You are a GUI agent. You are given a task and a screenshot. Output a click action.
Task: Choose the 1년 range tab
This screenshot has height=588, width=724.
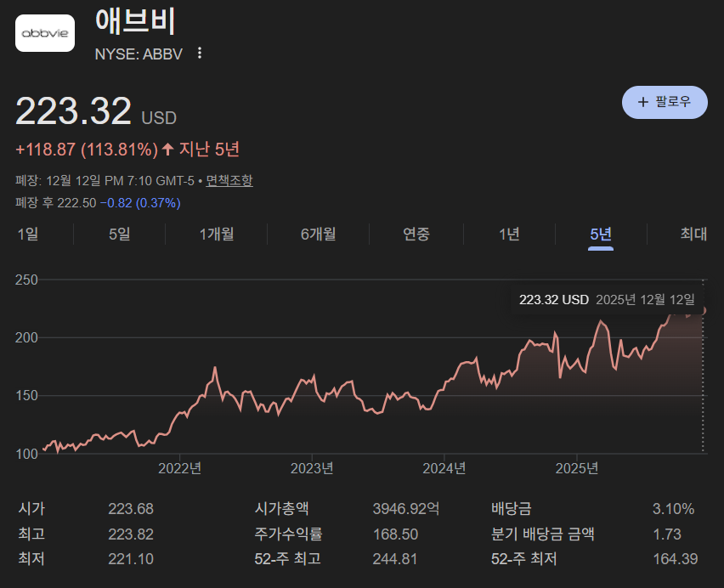pyautogui.click(x=509, y=234)
